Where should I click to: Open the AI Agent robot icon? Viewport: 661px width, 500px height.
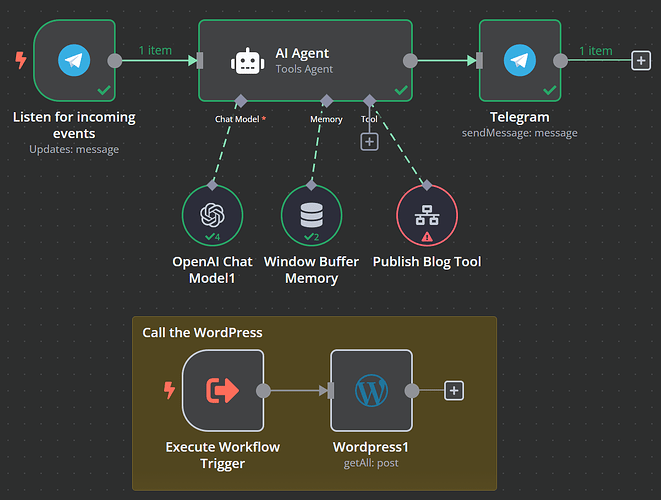pyautogui.click(x=247, y=62)
